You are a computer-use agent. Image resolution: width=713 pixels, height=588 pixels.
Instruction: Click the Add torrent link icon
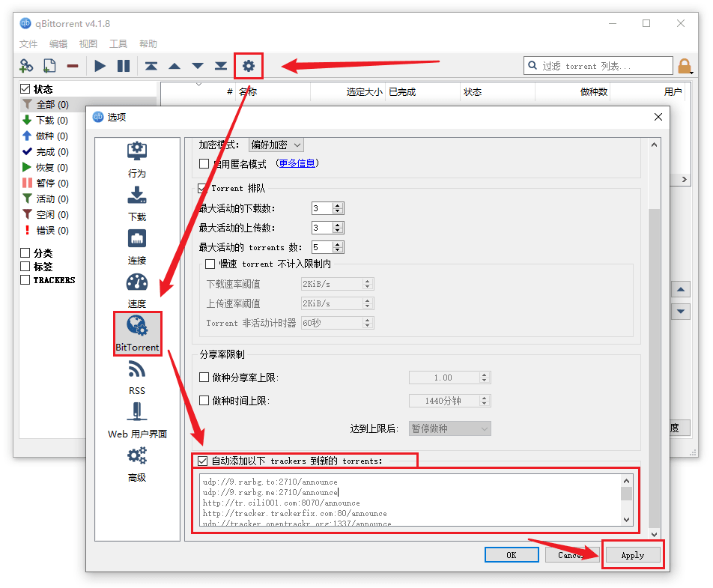(x=26, y=66)
